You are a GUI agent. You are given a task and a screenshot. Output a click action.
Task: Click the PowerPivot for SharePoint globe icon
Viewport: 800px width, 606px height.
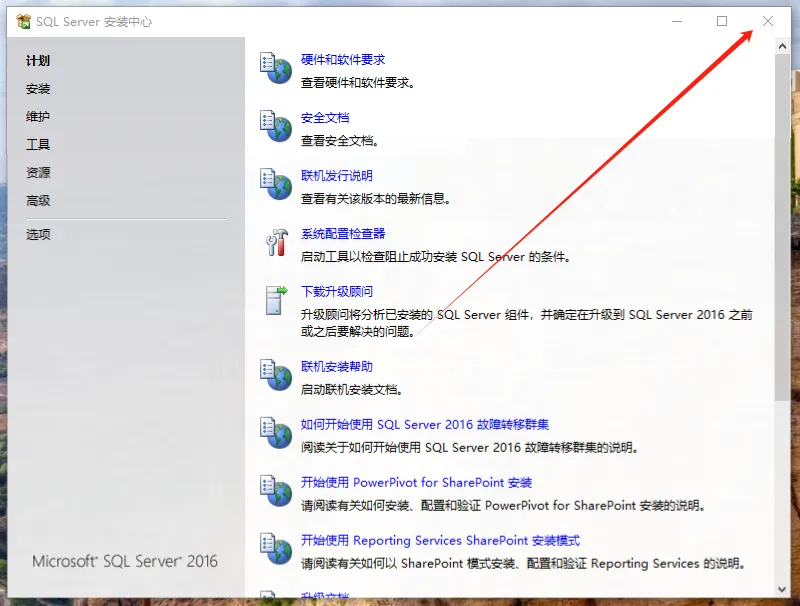(276, 491)
